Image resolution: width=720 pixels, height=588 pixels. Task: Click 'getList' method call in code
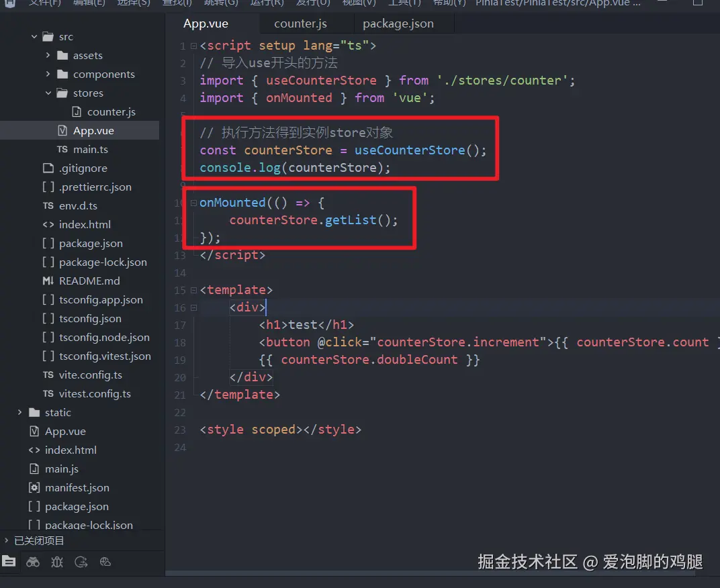click(x=351, y=220)
